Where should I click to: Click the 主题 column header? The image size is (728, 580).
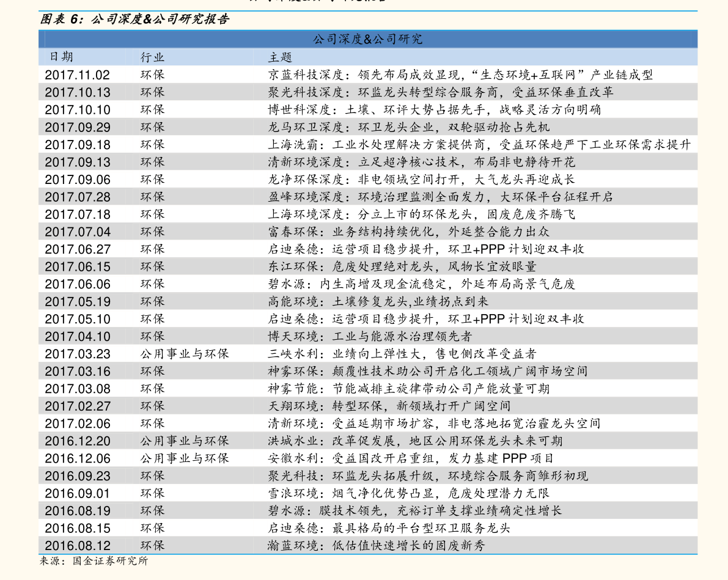[x=280, y=57]
